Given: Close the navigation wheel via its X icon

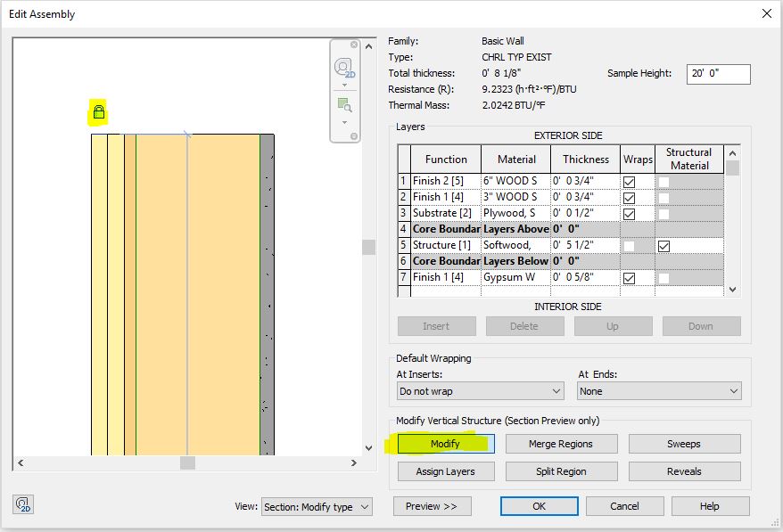Looking at the screenshot, I should pyautogui.click(x=353, y=45).
